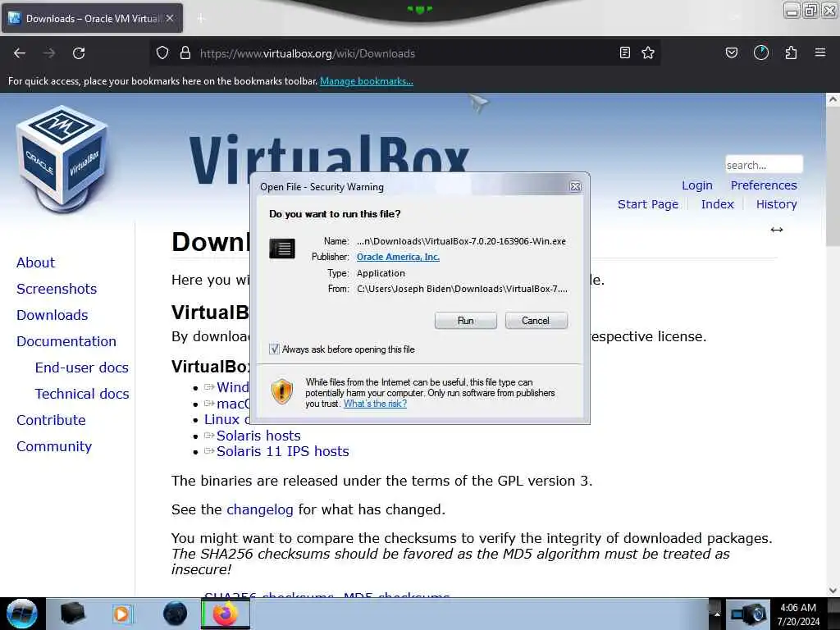Image resolution: width=840 pixels, height=630 pixels.
Task: Click the Firefox taskbar icon
Action: point(226,614)
